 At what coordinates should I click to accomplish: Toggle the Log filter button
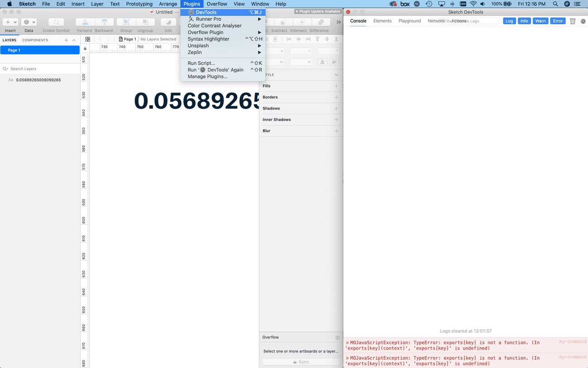tap(509, 21)
